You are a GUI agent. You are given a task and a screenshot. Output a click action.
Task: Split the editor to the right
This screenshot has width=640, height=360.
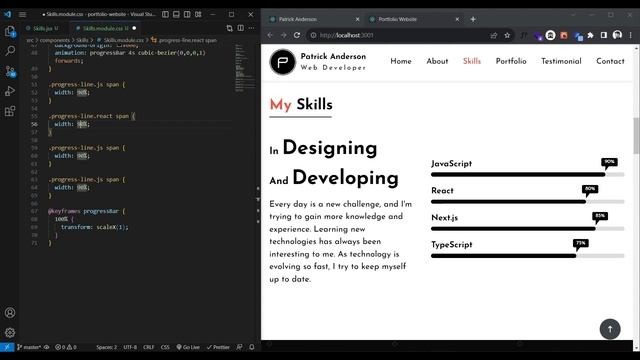click(241, 28)
